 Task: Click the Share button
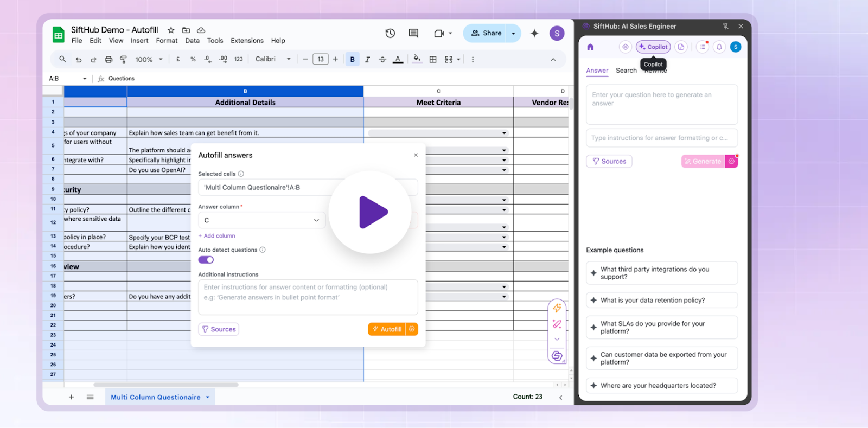(484, 33)
